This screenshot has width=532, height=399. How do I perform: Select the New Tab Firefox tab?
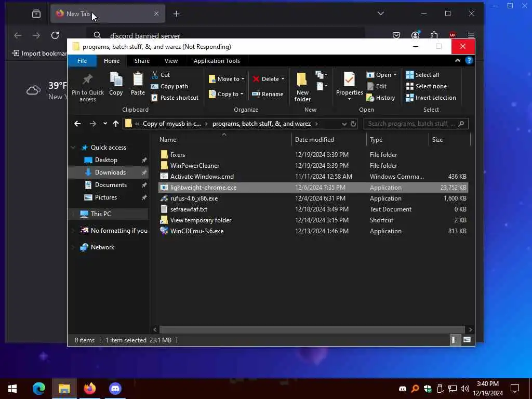[108, 14]
